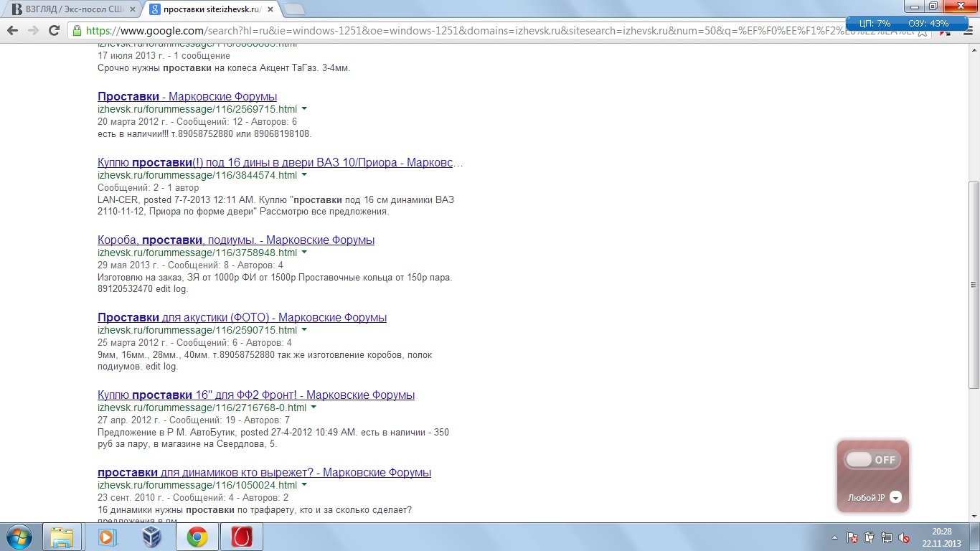Click the ЦП / ОЗУ usage widget

(x=907, y=23)
